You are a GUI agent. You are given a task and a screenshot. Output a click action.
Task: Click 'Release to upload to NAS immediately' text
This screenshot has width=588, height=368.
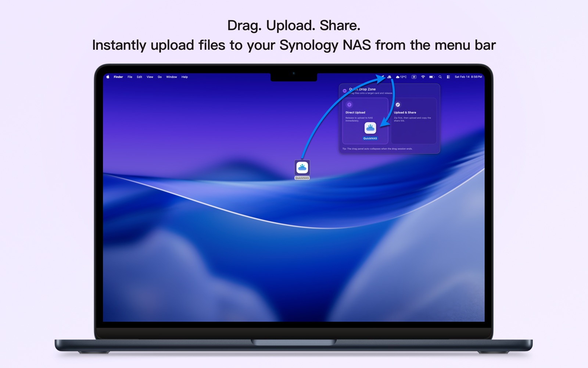point(359,119)
